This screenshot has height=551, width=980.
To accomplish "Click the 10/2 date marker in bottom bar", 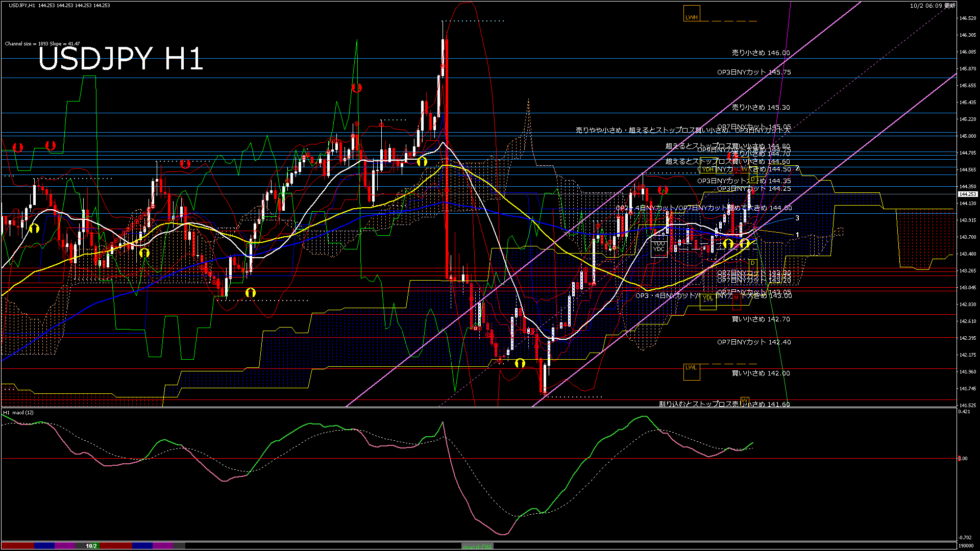I will (x=91, y=546).
